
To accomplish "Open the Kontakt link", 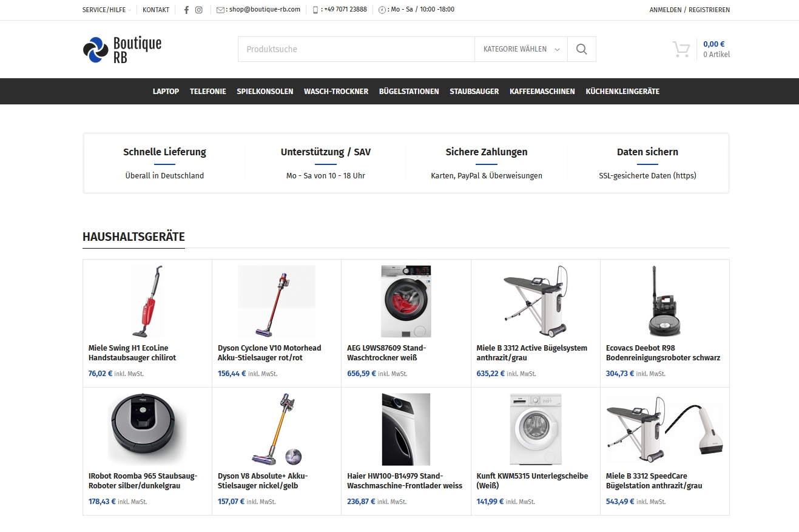I will [156, 10].
